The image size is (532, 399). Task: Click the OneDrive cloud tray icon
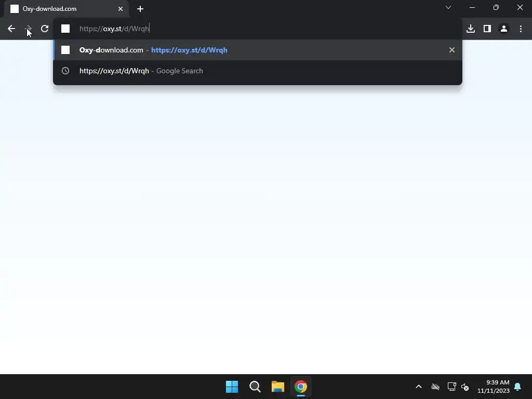tap(435, 387)
